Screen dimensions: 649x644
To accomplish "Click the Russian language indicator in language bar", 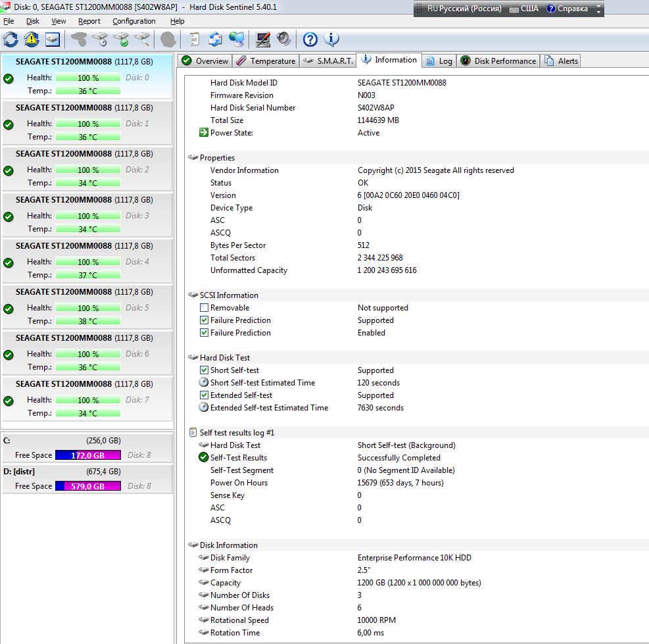I will (x=464, y=9).
